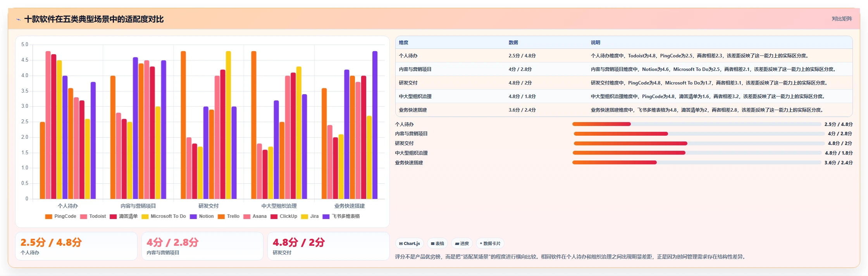This screenshot has width=868, height=276.
Task: Click the 中大型组织治理 progress bar
Action: [697, 153]
